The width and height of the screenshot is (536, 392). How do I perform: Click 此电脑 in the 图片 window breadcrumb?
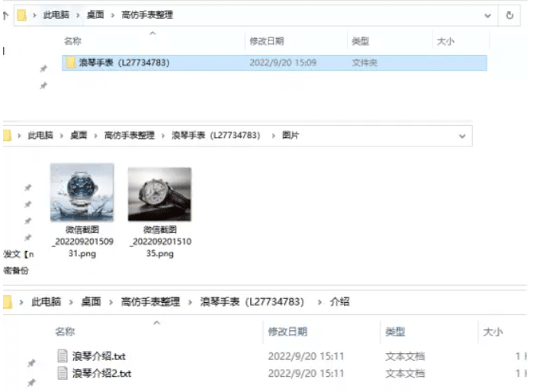coord(40,136)
